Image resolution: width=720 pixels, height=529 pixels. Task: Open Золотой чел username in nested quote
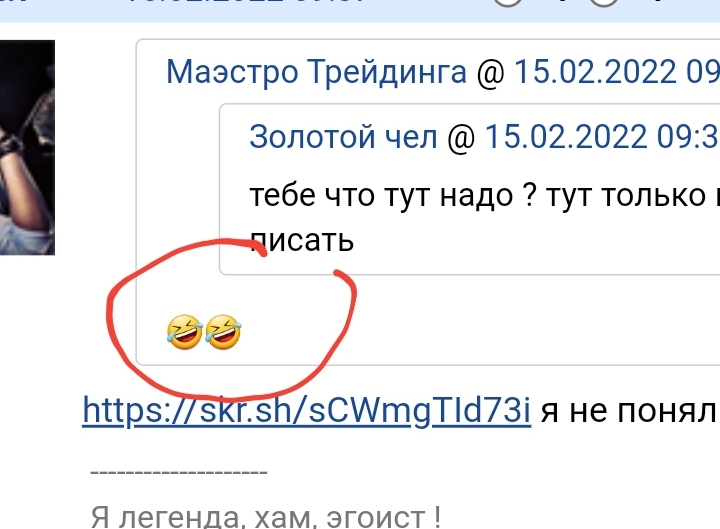click(343, 137)
